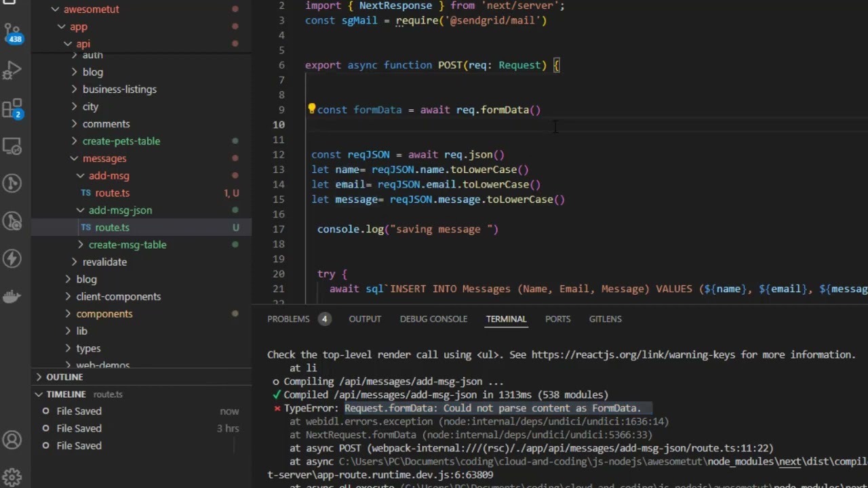
Task: Click 'console.log' on line 17
Action: tap(351, 229)
